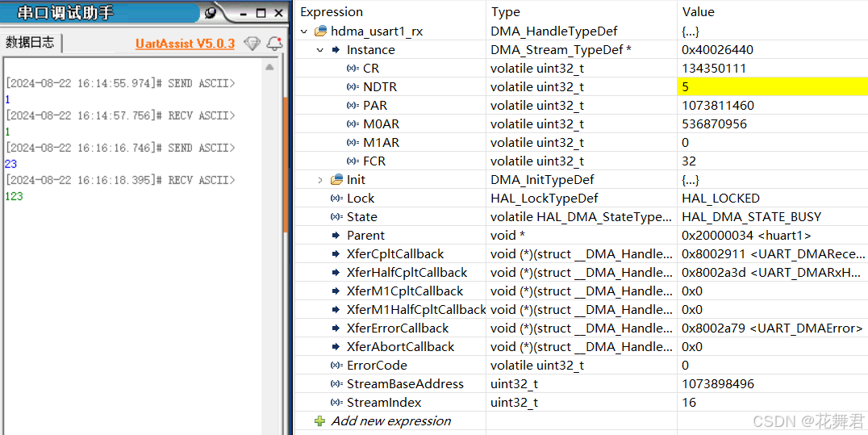
Task: Click the pointer icon beside XferErrorCallback
Action: pos(336,328)
